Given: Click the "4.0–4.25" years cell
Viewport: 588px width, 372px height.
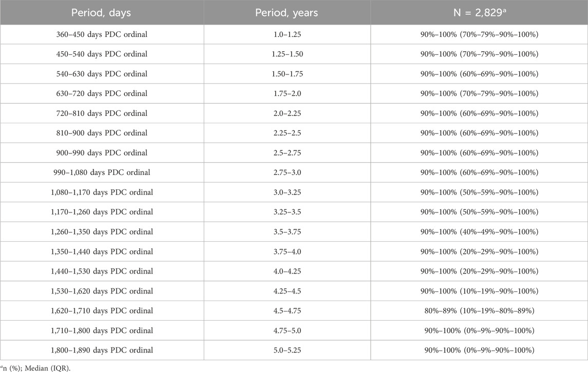Looking at the screenshot, I should (x=287, y=271).
